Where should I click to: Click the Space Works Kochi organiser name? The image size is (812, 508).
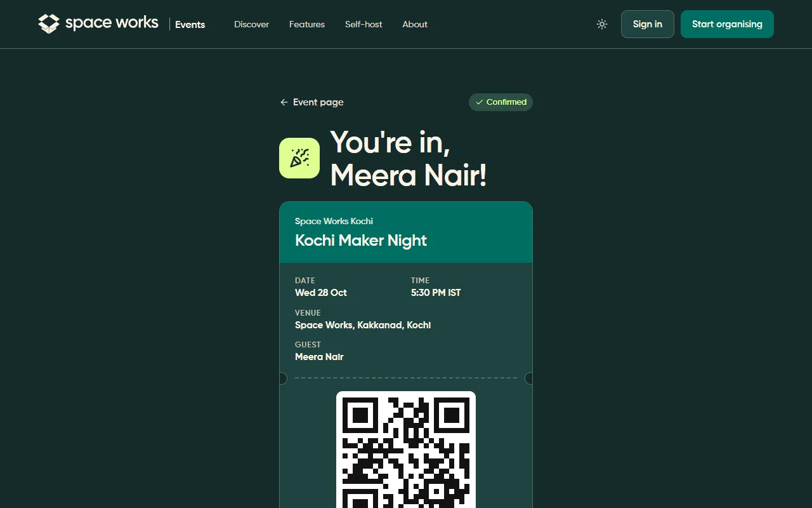pos(334,221)
